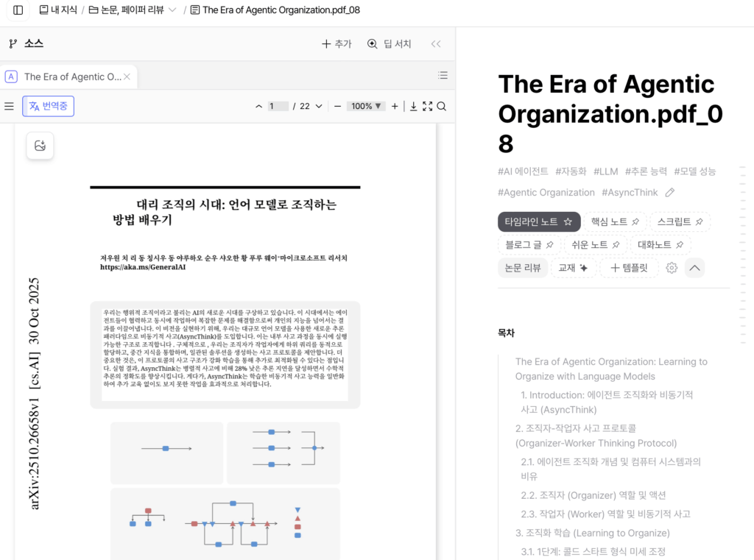Toggle star on 타임라인 노트
Image resolution: width=754 pixels, height=560 pixels.
pos(568,221)
